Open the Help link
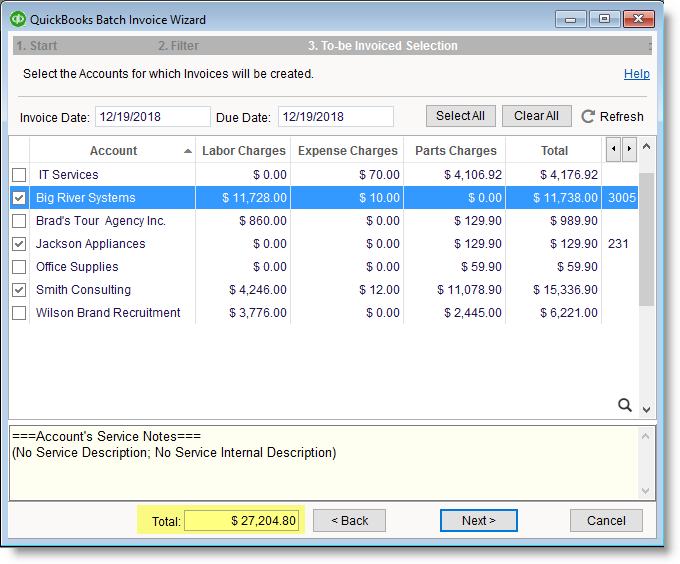 (x=636, y=74)
